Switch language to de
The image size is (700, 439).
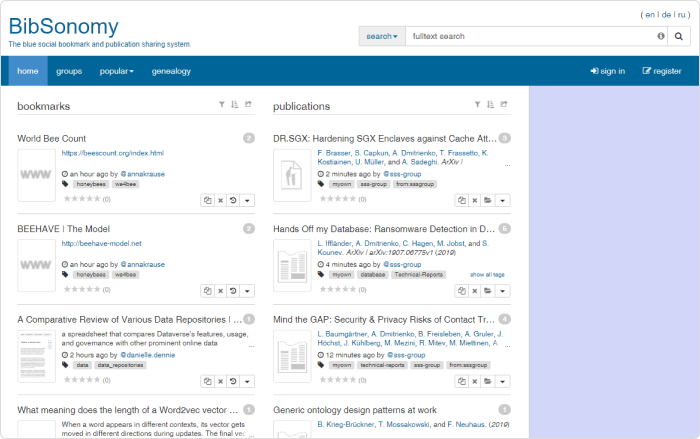(666, 15)
